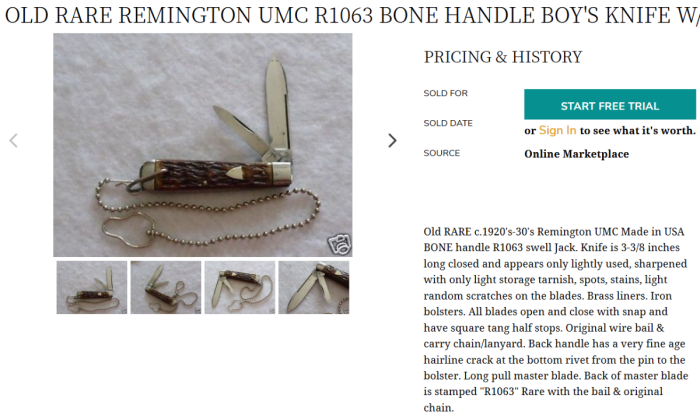Select the SOURCE label

click(x=442, y=153)
